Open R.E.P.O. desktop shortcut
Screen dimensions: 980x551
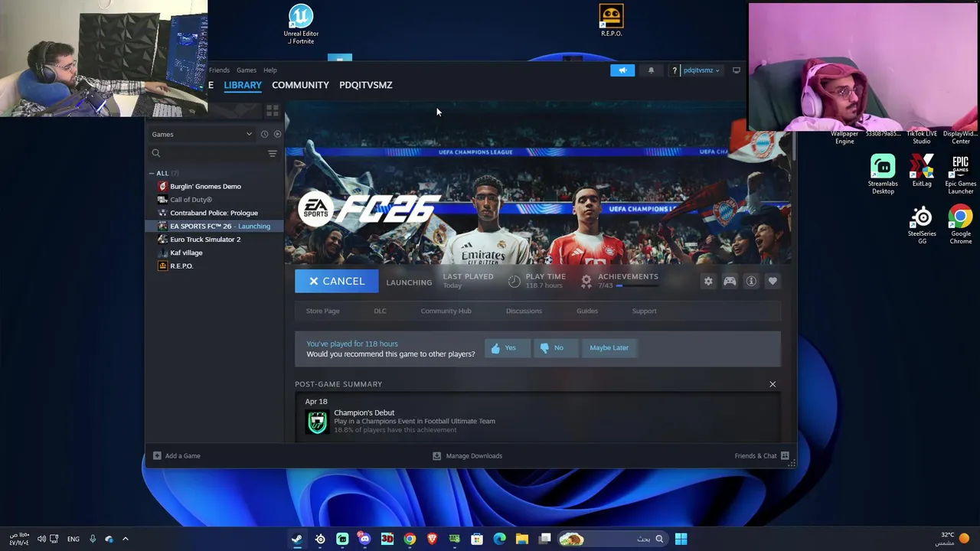tap(611, 21)
